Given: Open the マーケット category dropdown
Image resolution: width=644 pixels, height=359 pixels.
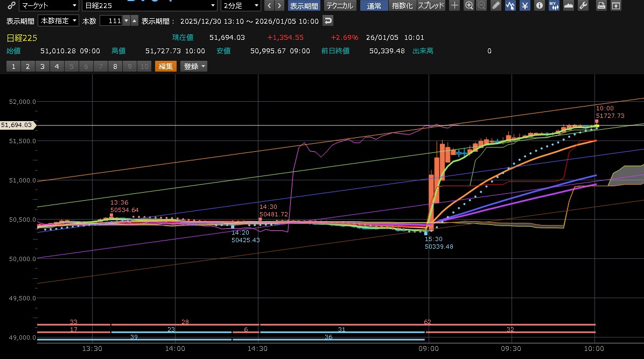Looking at the screenshot, I should point(49,5).
